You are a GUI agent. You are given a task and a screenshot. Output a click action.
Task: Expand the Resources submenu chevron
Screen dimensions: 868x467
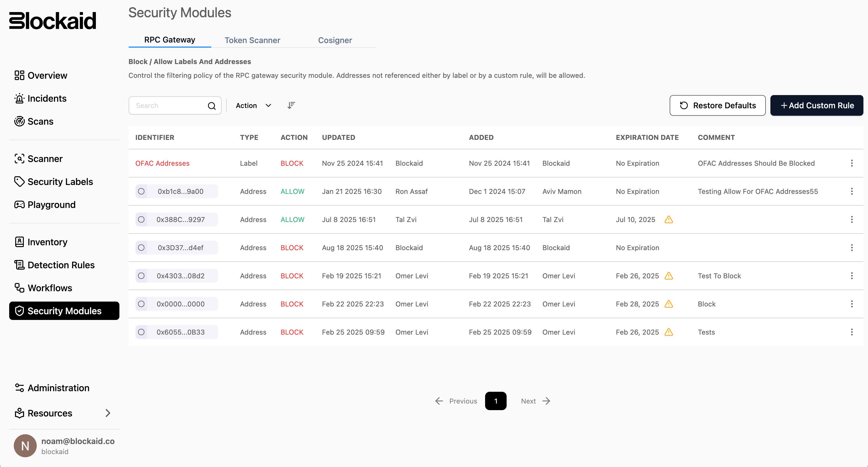(108, 413)
